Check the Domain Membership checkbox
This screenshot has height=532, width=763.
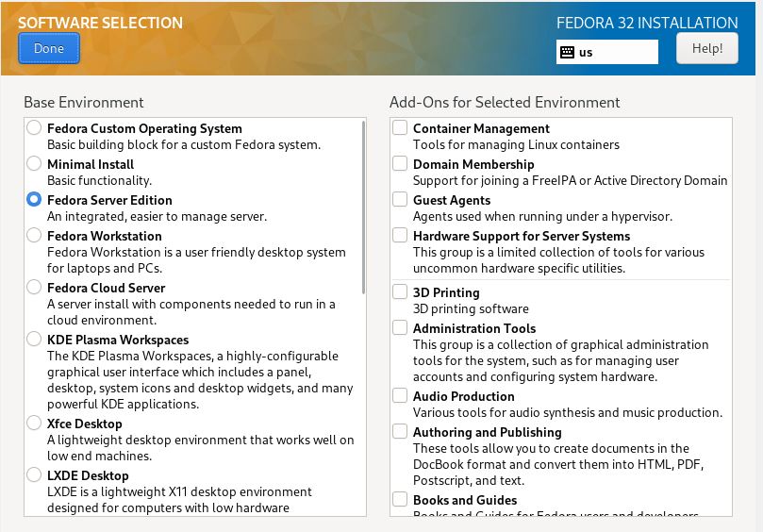(400, 163)
